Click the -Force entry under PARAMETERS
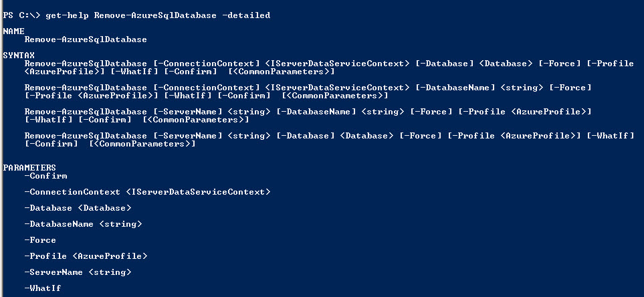Image resolution: width=644 pixels, height=297 pixels. pyautogui.click(x=40, y=240)
